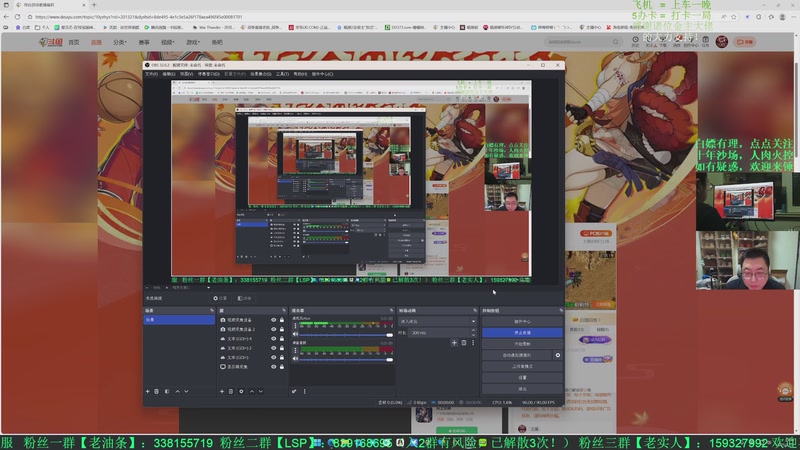Decrease transition duration with down arrow
This screenshot has width=800, height=450.
click(x=473, y=335)
